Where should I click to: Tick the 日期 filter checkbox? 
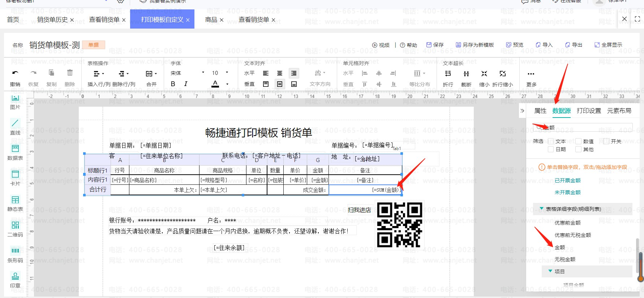[551, 149]
